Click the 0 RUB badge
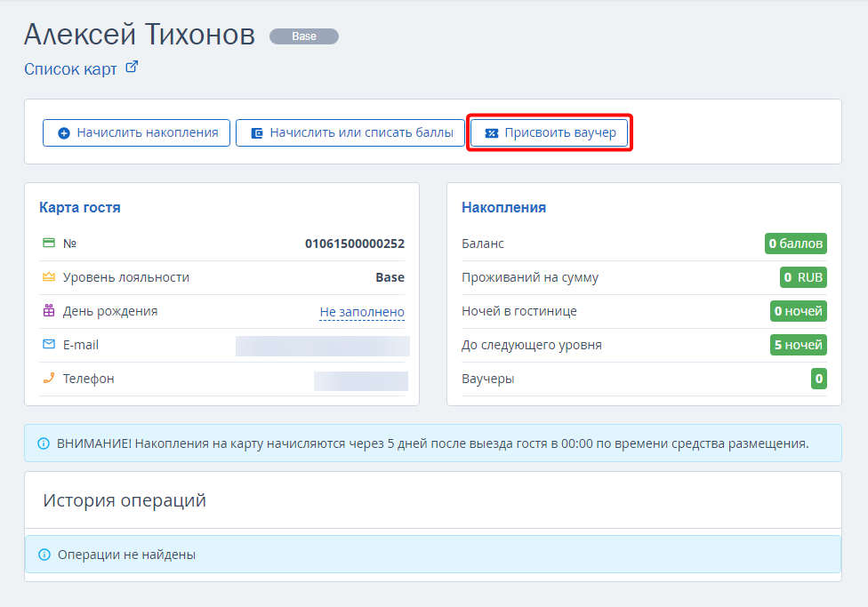 point(803,277)
